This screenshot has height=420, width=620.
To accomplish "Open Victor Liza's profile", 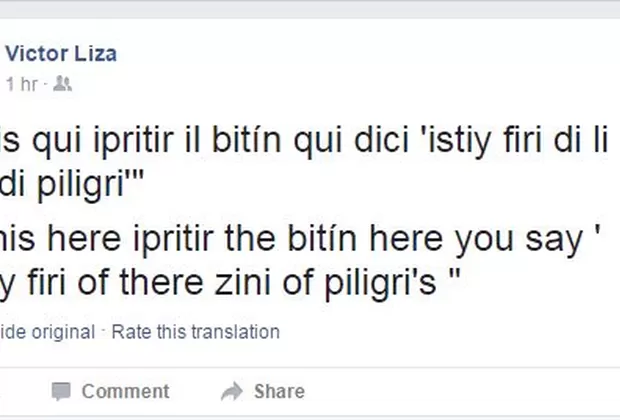I will [x=61, y=54].
